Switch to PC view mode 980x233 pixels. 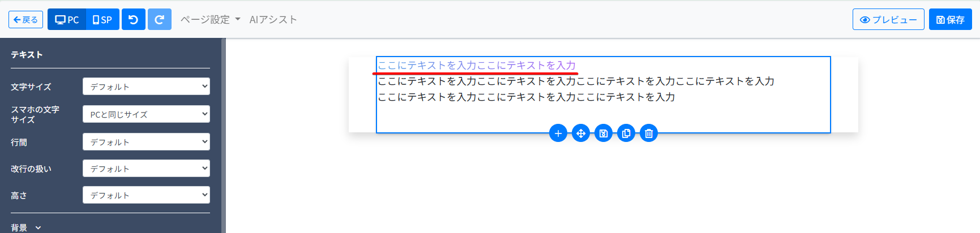coord(67,20)
